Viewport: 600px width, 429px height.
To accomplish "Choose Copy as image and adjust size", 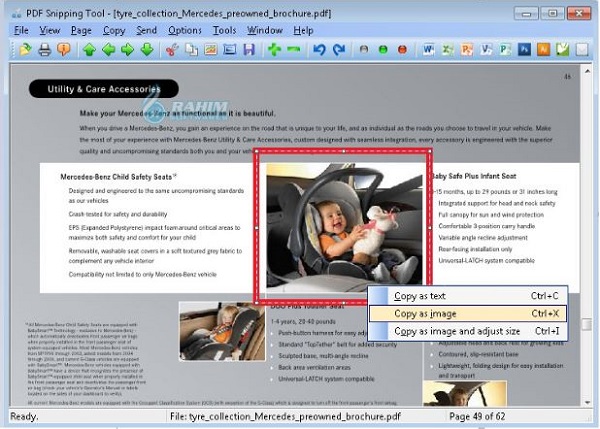I will (x=467, y=331).
